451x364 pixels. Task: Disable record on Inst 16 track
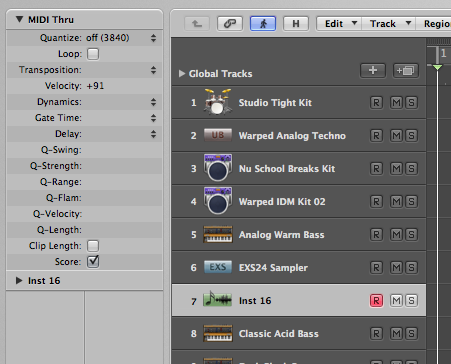click(376, 301)
